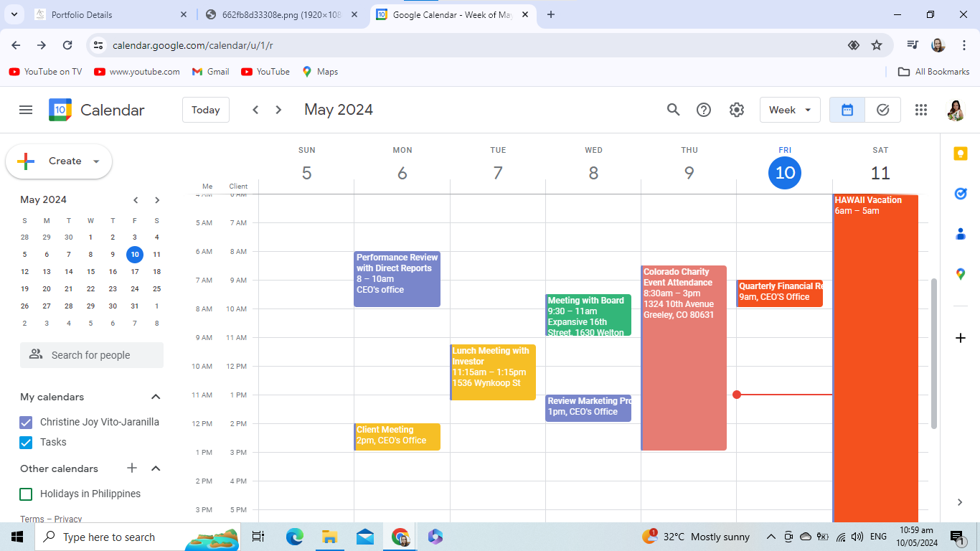Click calendar grid vertical scrollbar
Screen dimensions: 980x551
pyautogui.click(x=933, y=354)
